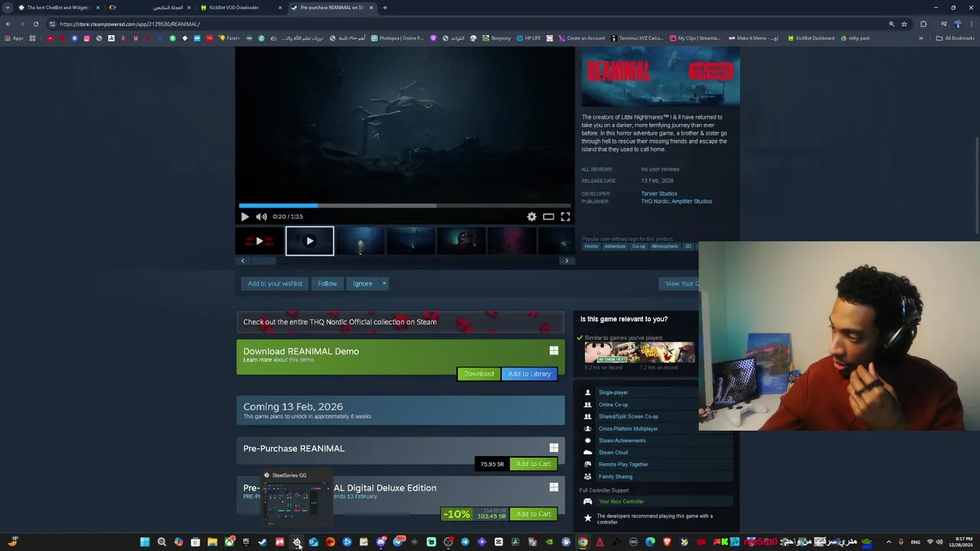
Task: Toggle theater mode icon on video
Action: [548, 217]
